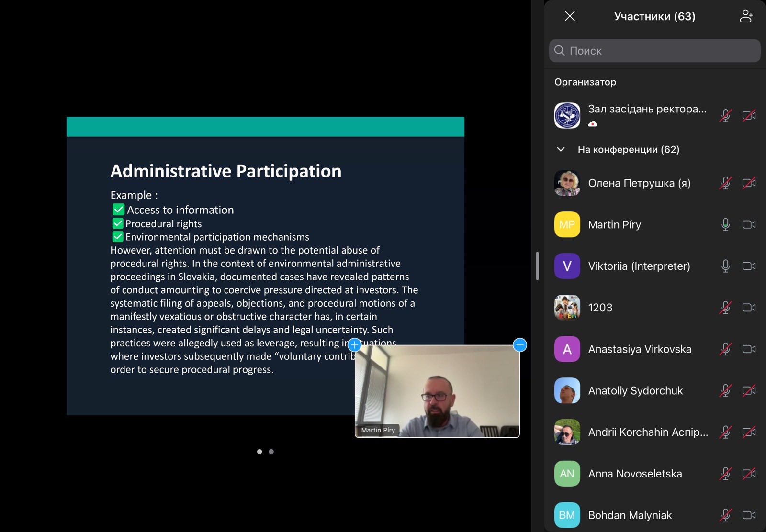Click Viktoriia (Interpreter) microphone icon
The width and height of the screenshot is (766, 532).
(x=725, y=266)
